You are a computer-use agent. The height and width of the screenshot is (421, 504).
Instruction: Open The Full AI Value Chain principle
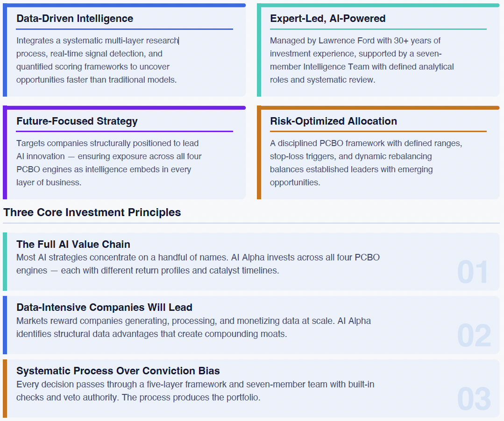click(x=73, y=244)
